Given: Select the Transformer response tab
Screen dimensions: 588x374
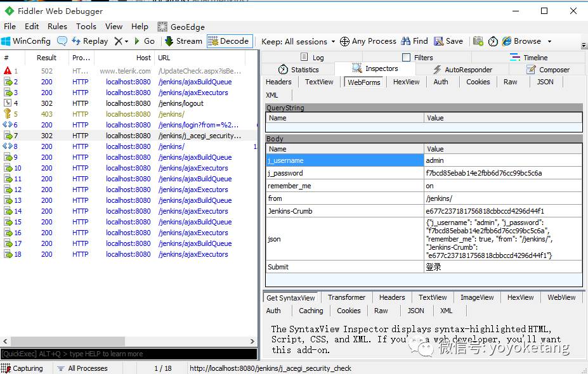Looking at the screenshot, I should pos(346,297).
